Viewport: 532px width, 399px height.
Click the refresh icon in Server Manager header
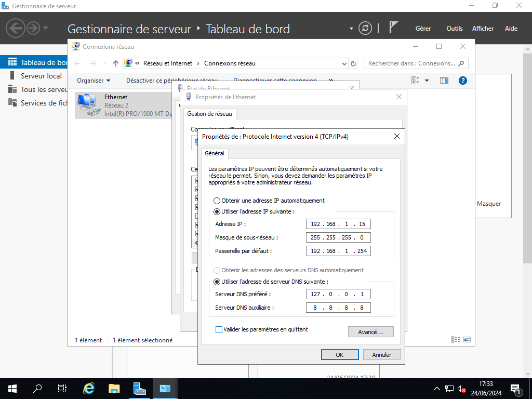(365, 28)
